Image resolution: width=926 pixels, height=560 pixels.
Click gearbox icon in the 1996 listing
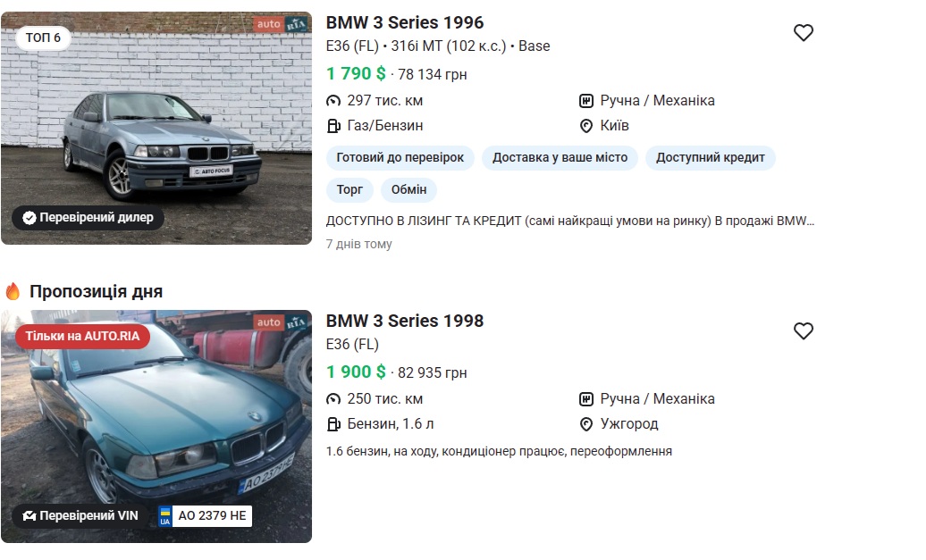pos(586,101)
